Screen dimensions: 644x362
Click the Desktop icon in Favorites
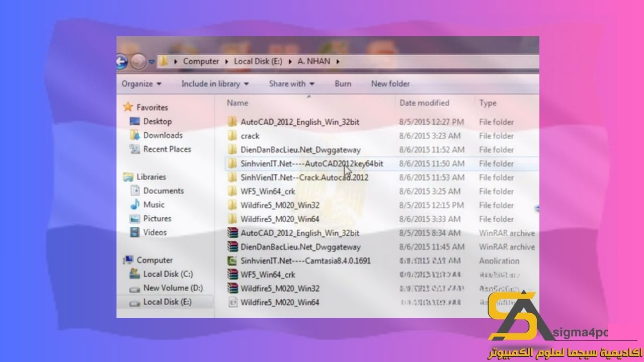[x=134, y=121]
